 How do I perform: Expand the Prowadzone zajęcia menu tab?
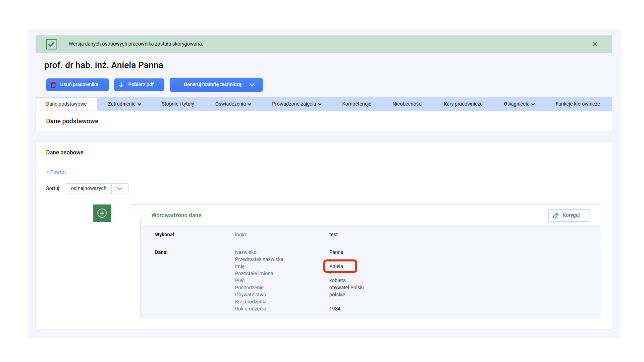tap(297, 104)
